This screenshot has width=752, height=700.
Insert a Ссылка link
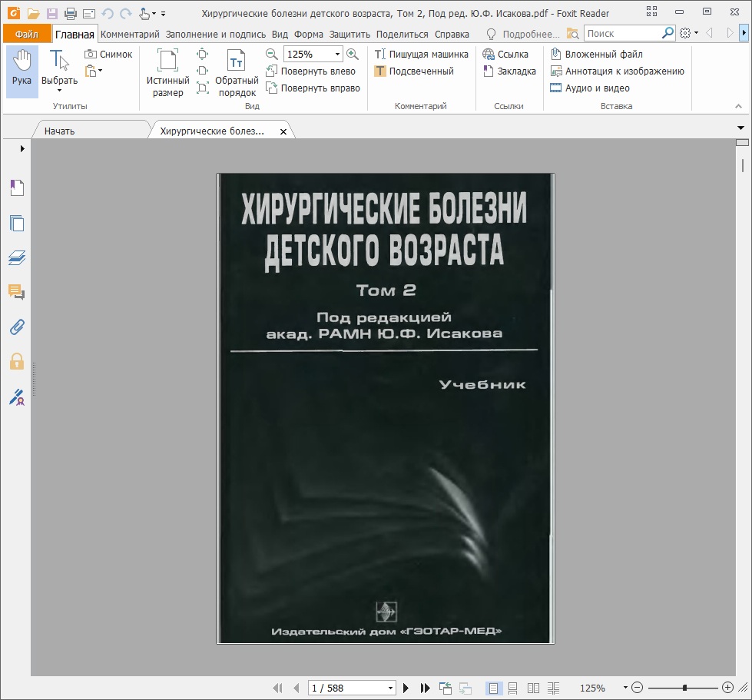click(505, 55)
